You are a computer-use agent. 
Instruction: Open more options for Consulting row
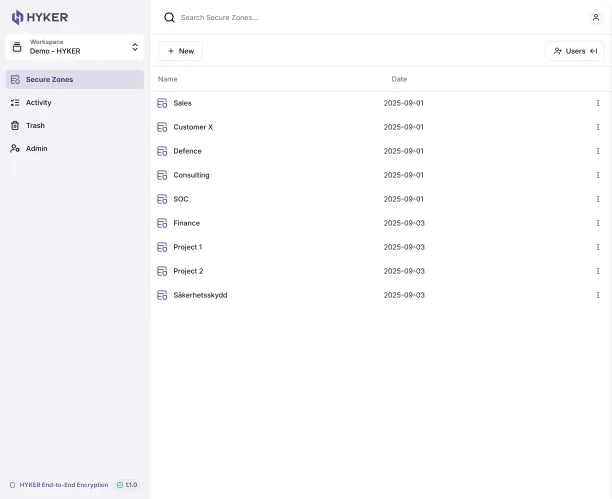(598, 175)
